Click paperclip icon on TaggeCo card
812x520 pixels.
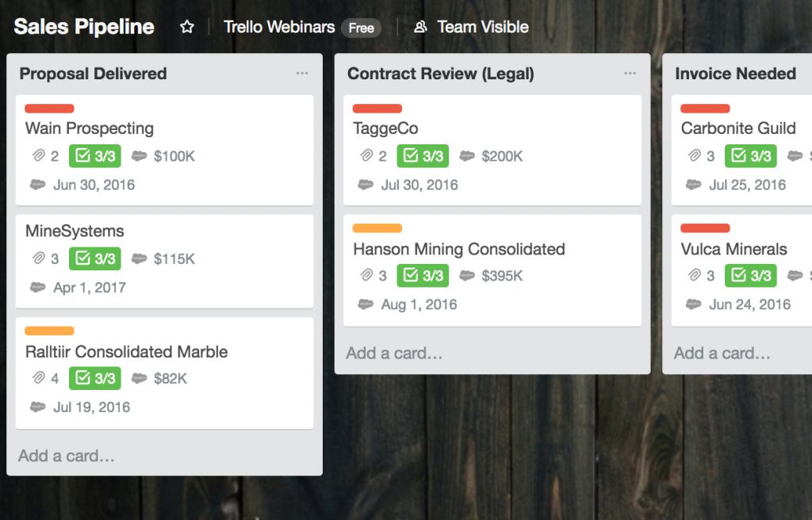(366, 155)
